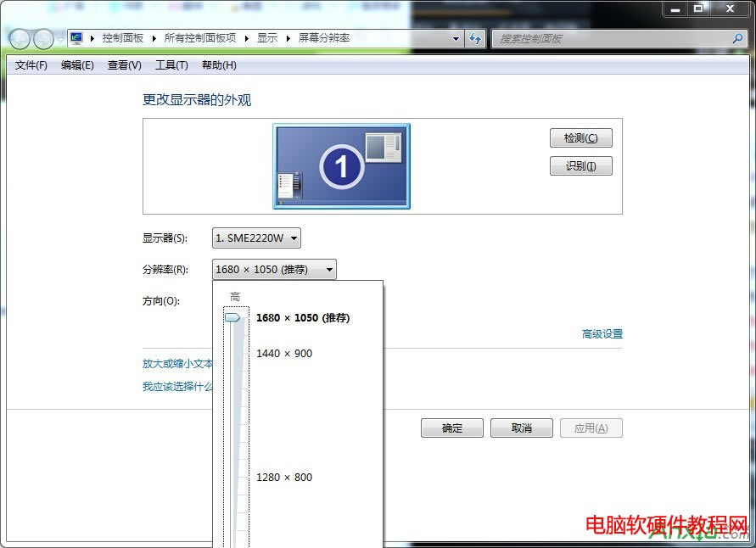Click the display icon at the start of breadcrumb
Screen dimensions: 756x548
(x=76, y=37)
